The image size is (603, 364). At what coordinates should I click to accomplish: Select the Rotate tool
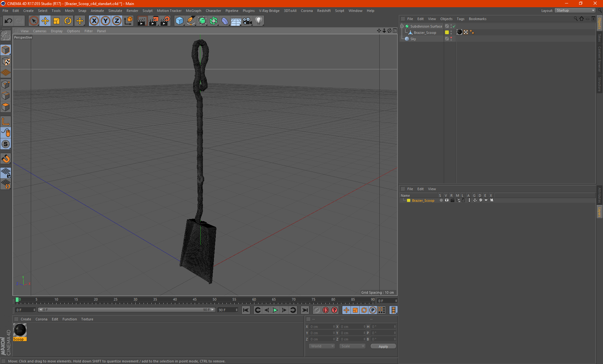[68, 21]
